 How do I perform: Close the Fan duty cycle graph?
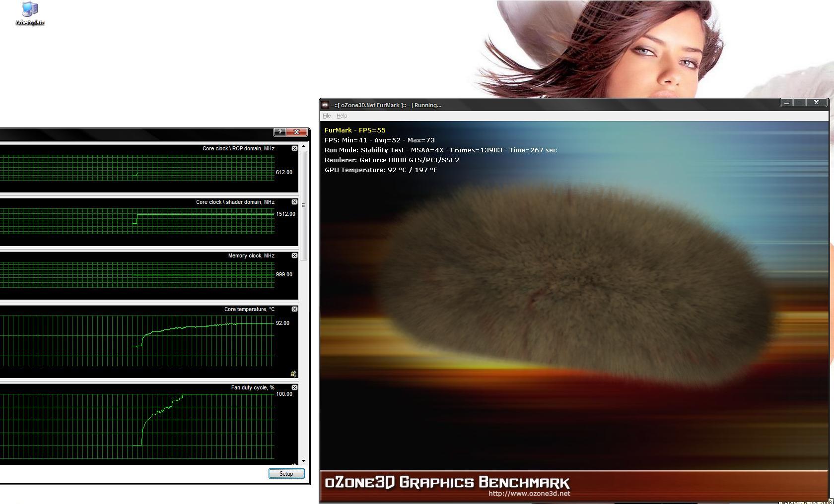(294, 387)
